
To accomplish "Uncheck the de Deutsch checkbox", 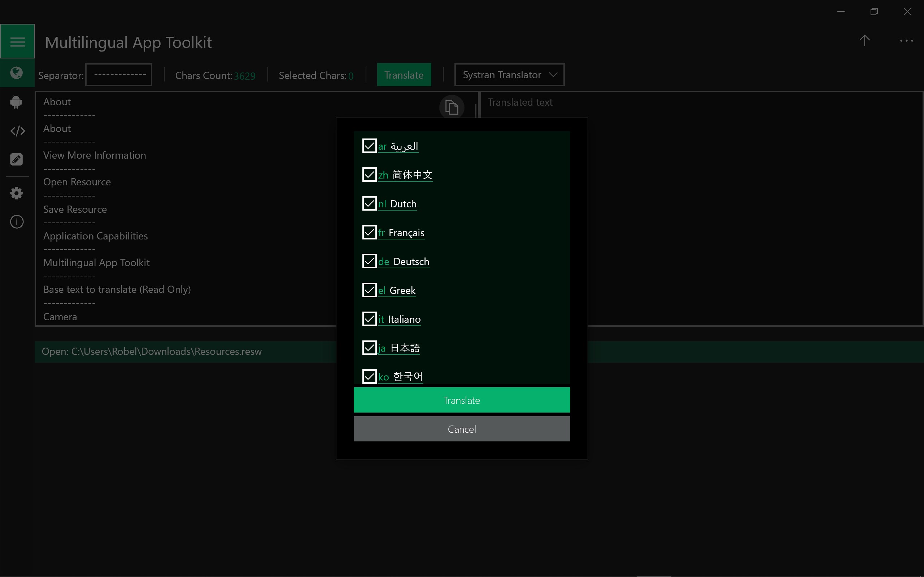I will pyautogui.click(x=369, y=261).
